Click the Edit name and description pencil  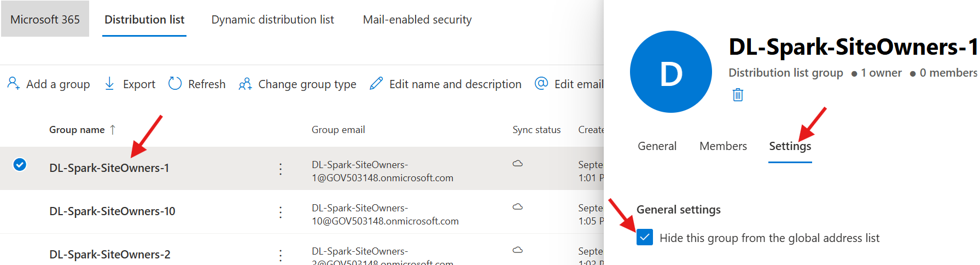click(x=376, y=83)
